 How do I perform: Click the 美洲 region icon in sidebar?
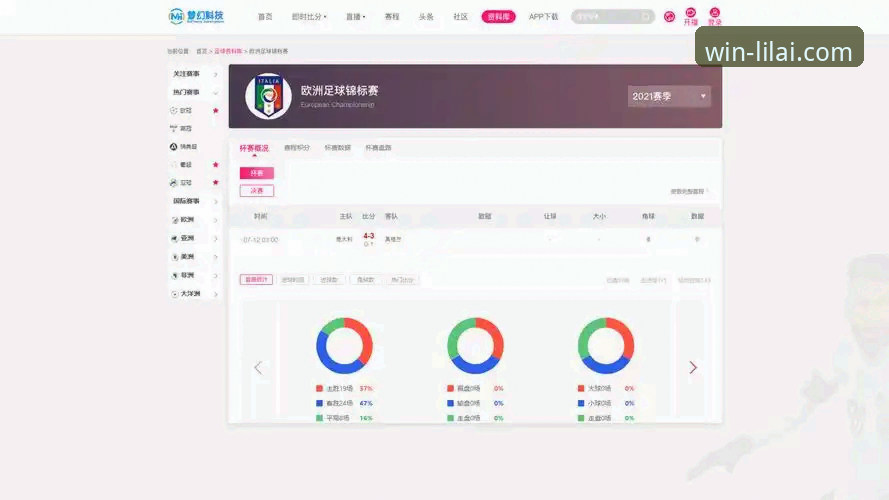click(x=175, y=257)
